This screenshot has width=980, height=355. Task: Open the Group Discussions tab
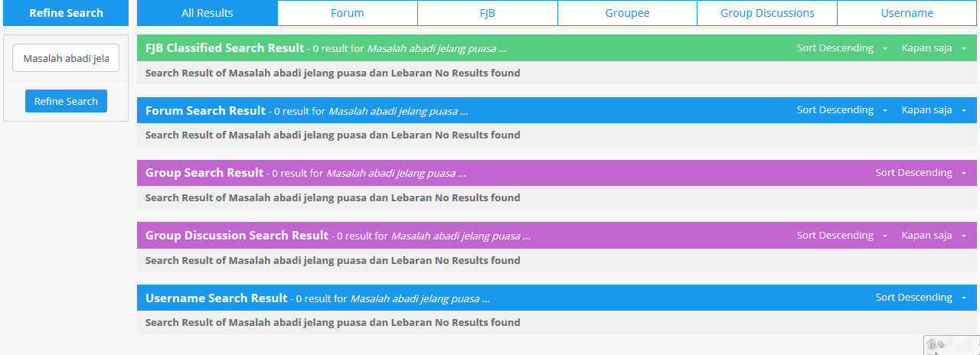[767, 13]
